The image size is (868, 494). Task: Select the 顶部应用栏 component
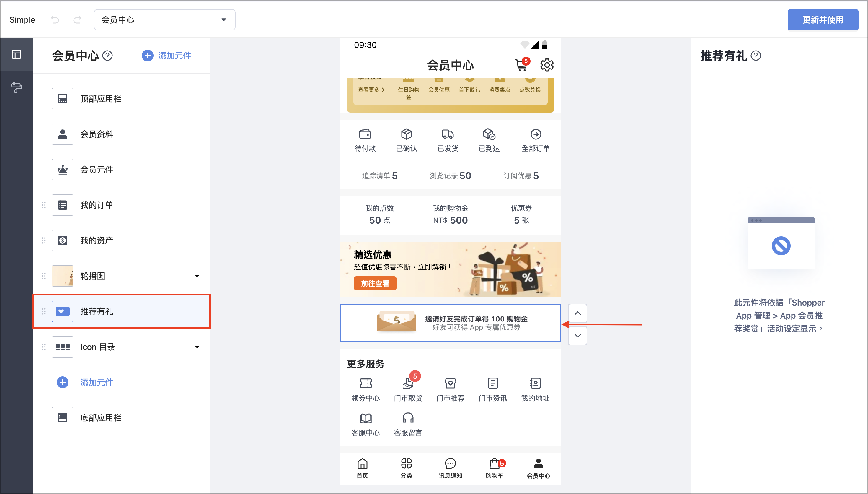122,99
